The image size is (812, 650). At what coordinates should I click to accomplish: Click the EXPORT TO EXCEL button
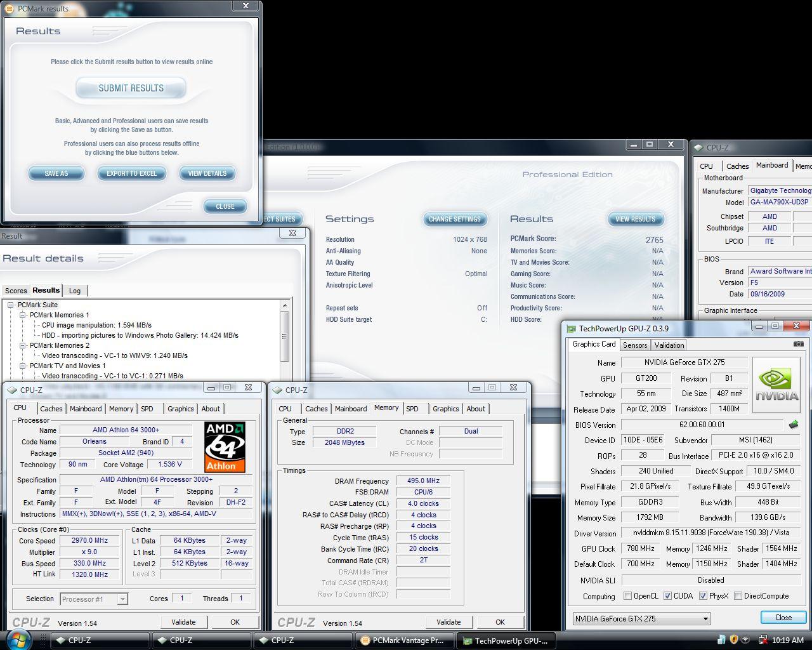pyautogui.click(x=131, y=173)
